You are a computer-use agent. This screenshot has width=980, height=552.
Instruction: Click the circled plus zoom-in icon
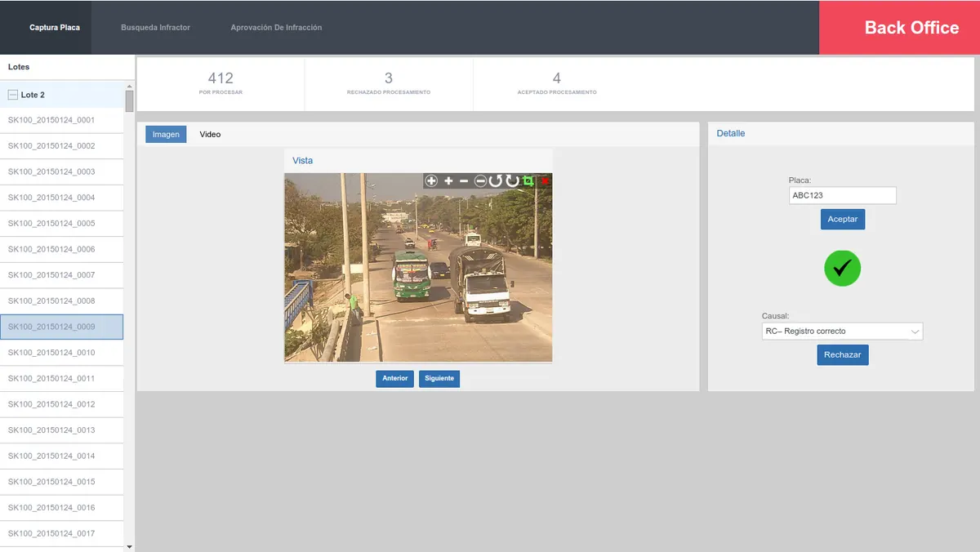click(431, 180)
